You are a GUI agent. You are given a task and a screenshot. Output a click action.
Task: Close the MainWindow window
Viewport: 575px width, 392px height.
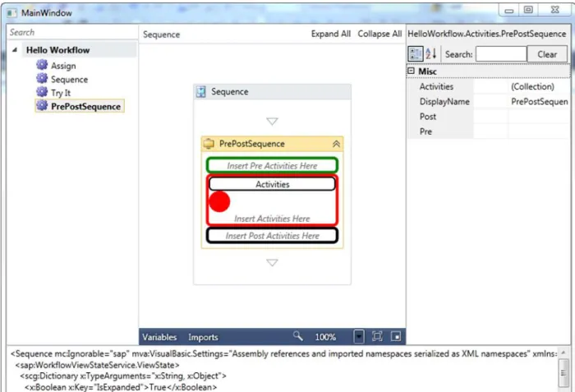point(554,10)
